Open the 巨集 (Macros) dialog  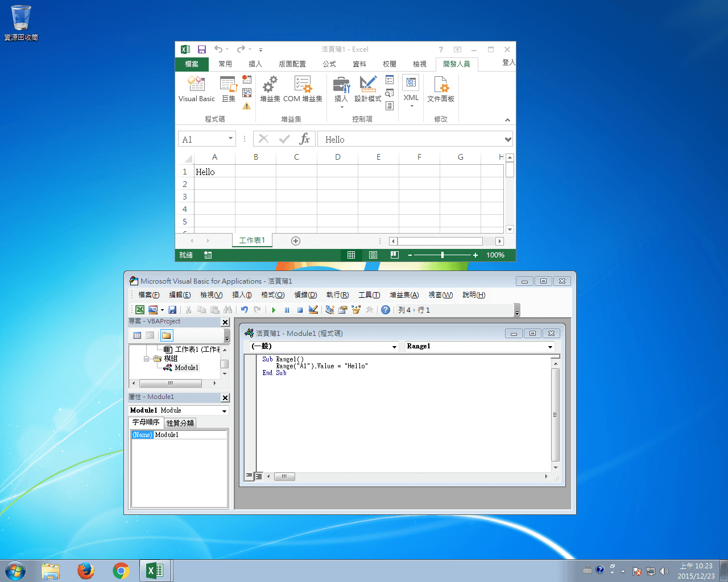click(x=228, y=90)
